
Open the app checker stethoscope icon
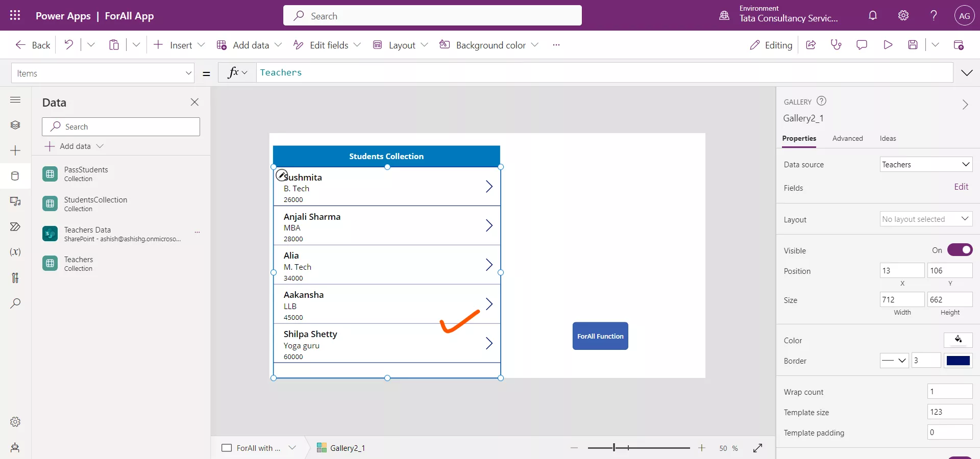[x=836, y=45]
